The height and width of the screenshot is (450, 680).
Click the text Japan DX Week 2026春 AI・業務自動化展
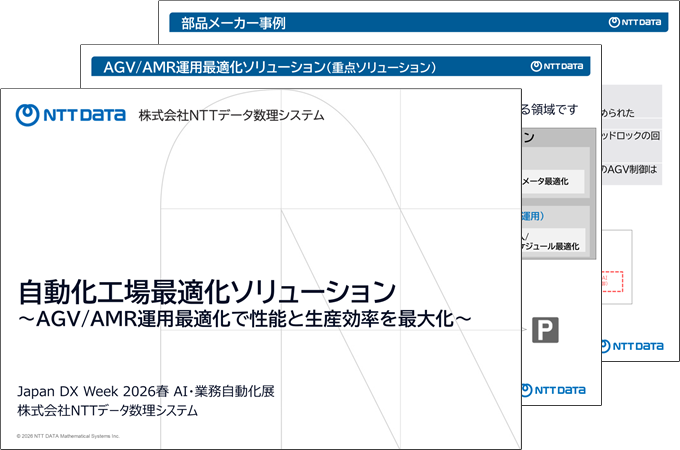pyautogui.click(x=146, y=391)
